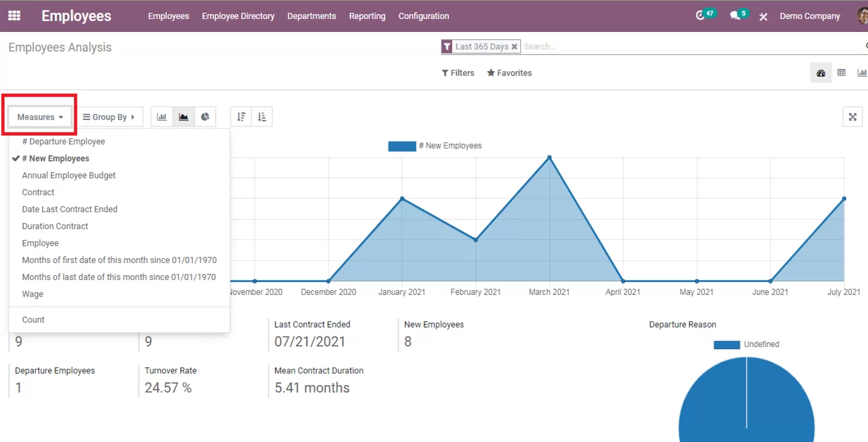Open the user avatar menu
The height and width of the screenshot is (442, 868).
point(862,16)
